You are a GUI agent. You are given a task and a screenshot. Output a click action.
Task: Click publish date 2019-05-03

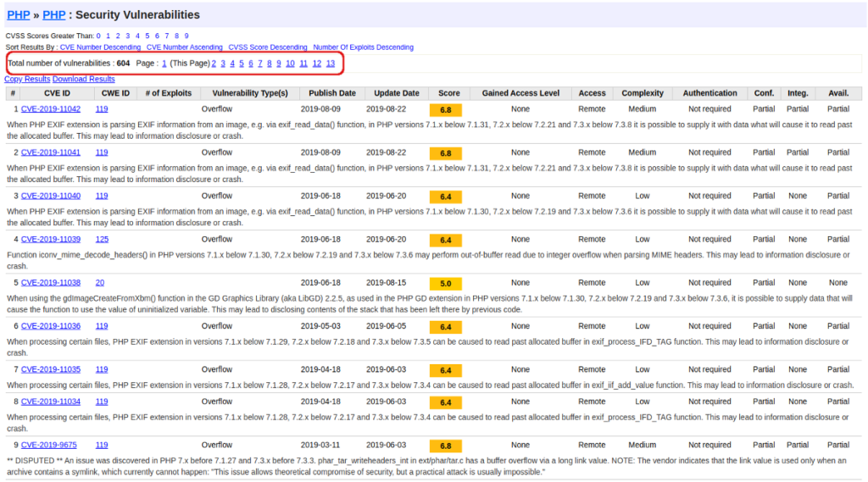(x=320, y=326)
